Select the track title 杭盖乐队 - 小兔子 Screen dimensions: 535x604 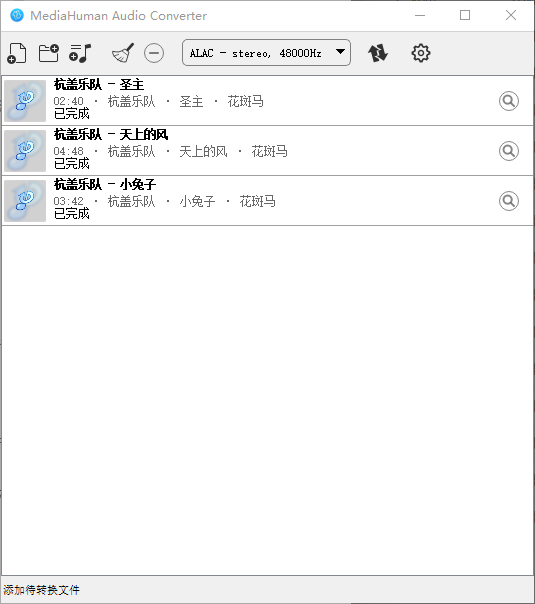tap(105, 185)
